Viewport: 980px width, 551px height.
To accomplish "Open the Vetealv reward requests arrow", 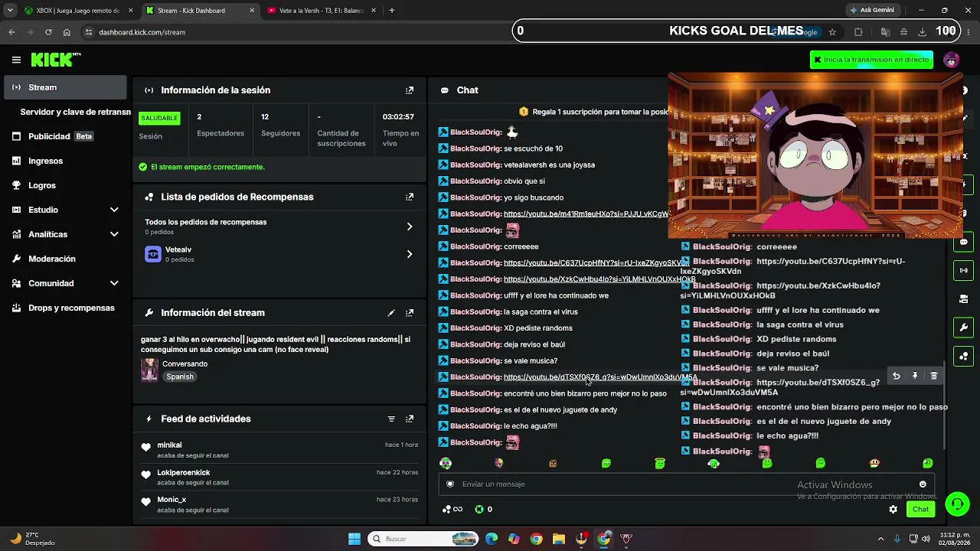I will pyautogui.click(x=410, y=254).
